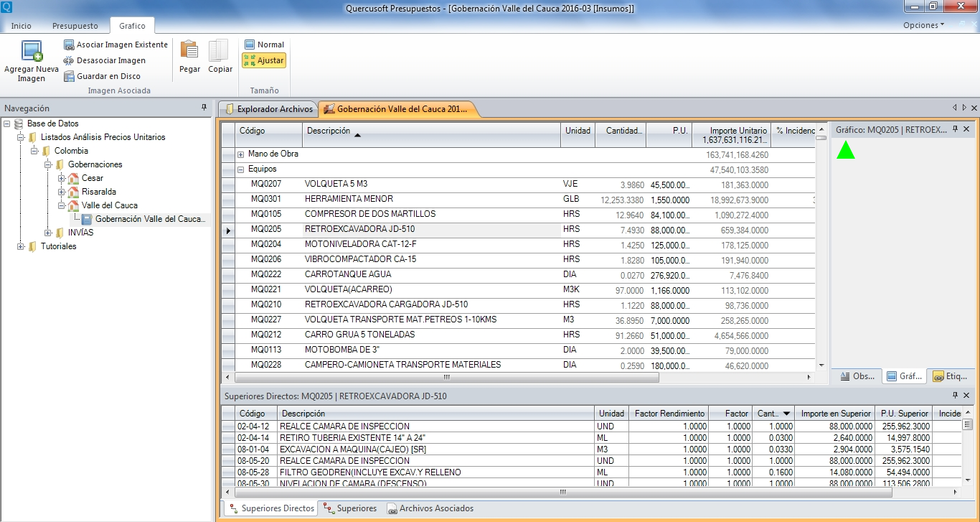The height and width of the screenshot is (522, 980).
Task: Collapse the Valle del Cauca node
Action: 62,205
